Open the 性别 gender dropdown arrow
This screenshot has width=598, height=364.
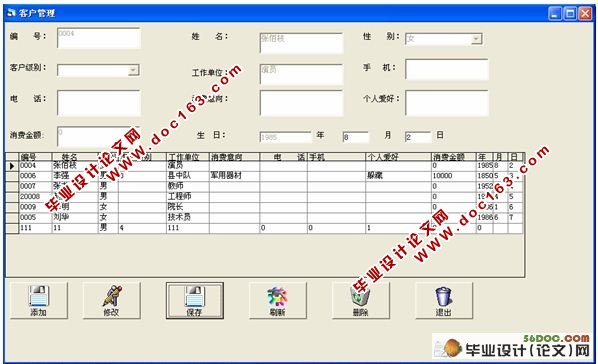[476, 39]
